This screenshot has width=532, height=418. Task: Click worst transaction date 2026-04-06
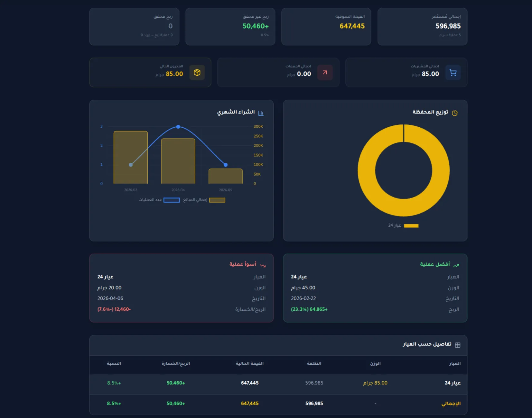coord(110,298)
